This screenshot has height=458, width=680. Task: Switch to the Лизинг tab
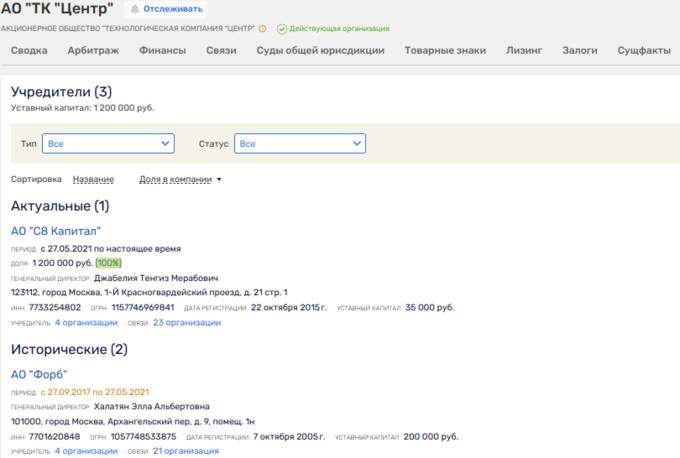[x=524, y=50]
